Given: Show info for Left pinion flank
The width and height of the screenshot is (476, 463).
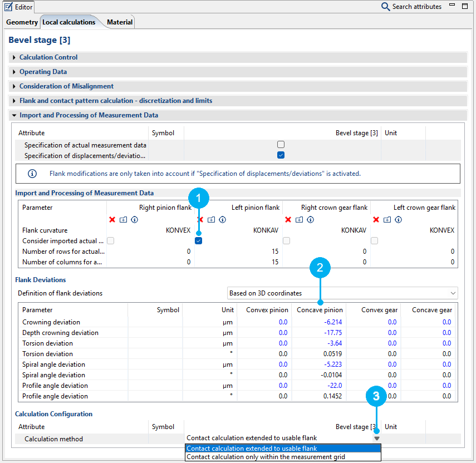Looking at the screenshot, I should [x=223, y=220].
